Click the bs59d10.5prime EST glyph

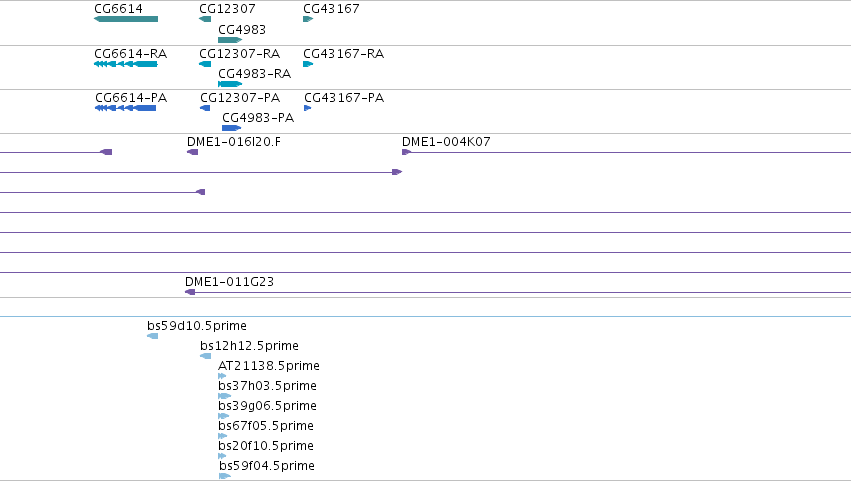click(153, 336)
